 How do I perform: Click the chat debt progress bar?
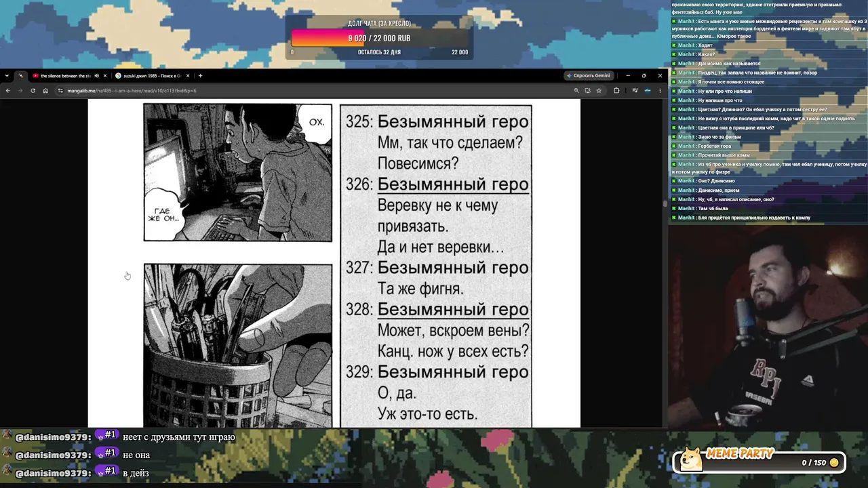tap(380, 38)
